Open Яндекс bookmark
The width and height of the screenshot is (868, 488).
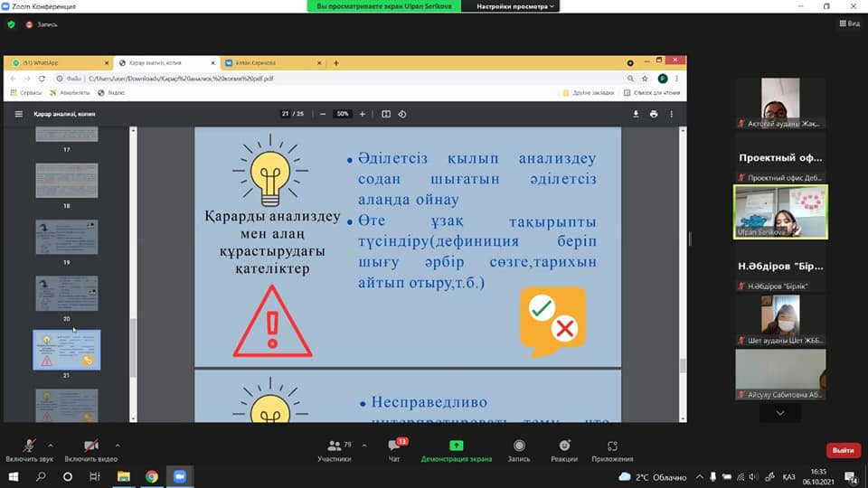coord(111,93)
